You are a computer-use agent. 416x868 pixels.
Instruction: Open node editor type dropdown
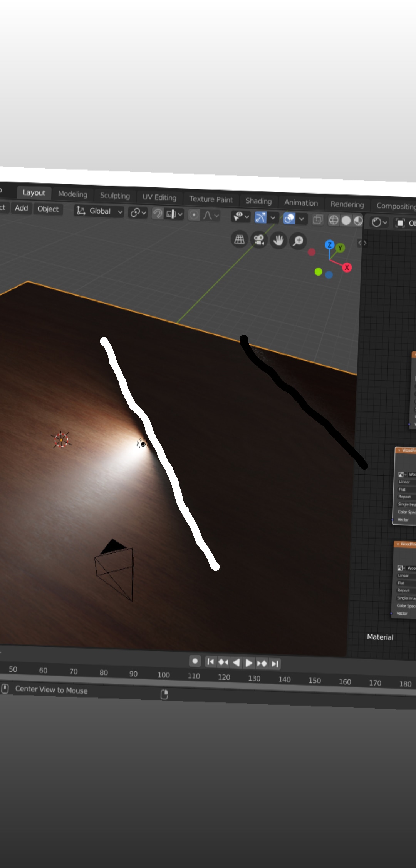click(379, 222)
